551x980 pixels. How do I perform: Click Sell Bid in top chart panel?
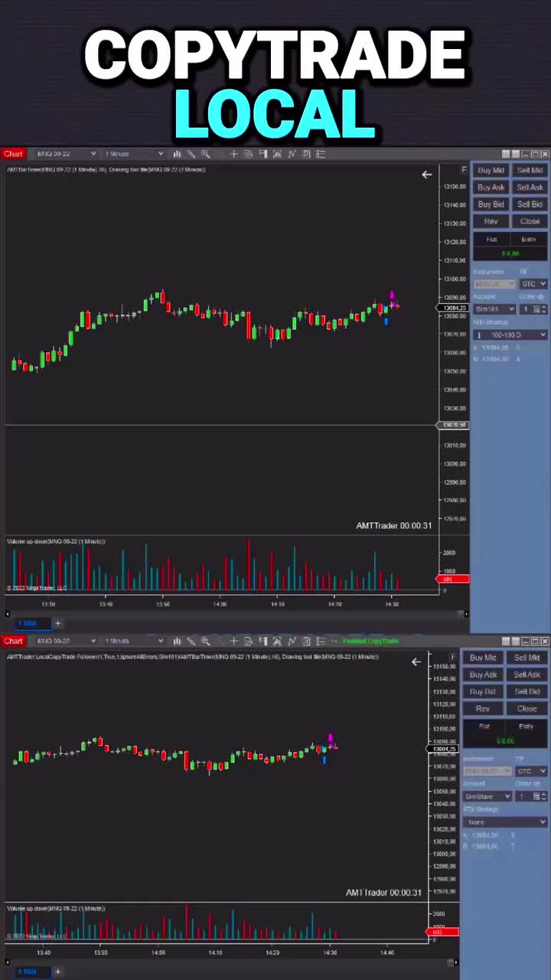coord(530,204)
